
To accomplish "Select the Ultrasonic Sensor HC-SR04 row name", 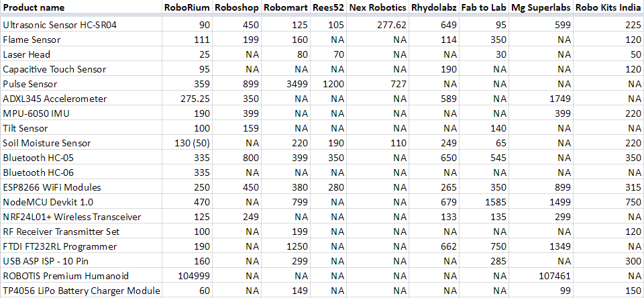I will (80, 25).
